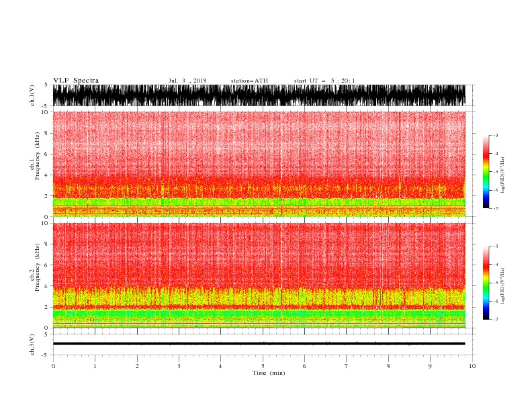532x411 pixels.
Task: Click the color bar beside ch.2 spectrogram
Action: point(486,283)
